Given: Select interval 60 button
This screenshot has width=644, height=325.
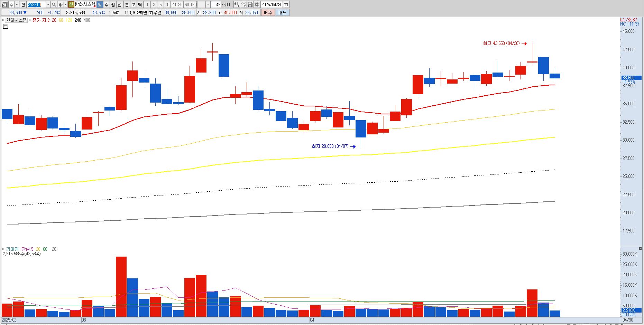Looking at the screenshot, I should coord(187,4).
